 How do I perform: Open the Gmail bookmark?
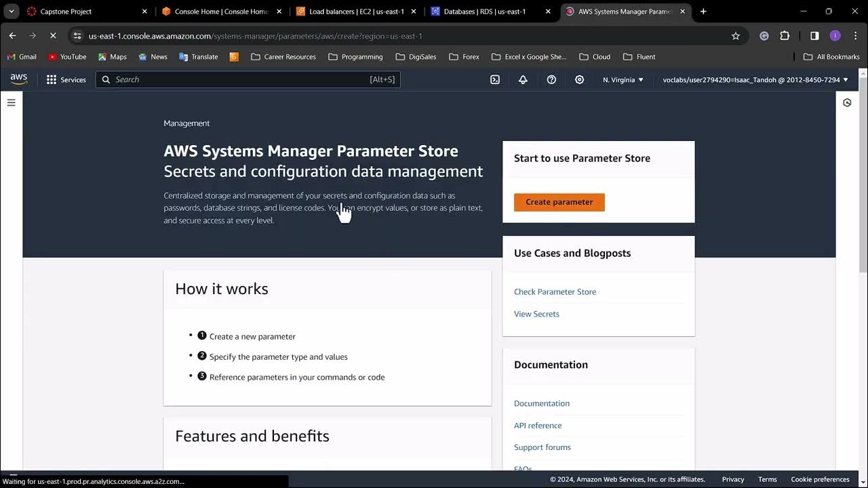22,57
